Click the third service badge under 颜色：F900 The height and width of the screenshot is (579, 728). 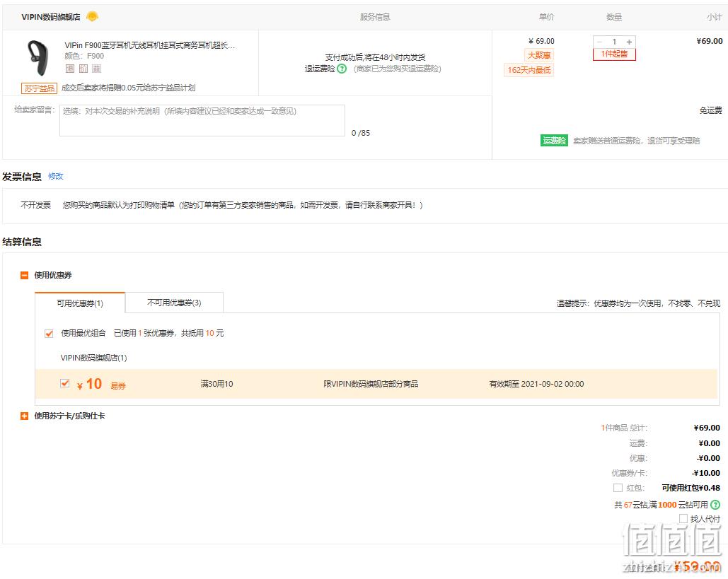[96, 69]
